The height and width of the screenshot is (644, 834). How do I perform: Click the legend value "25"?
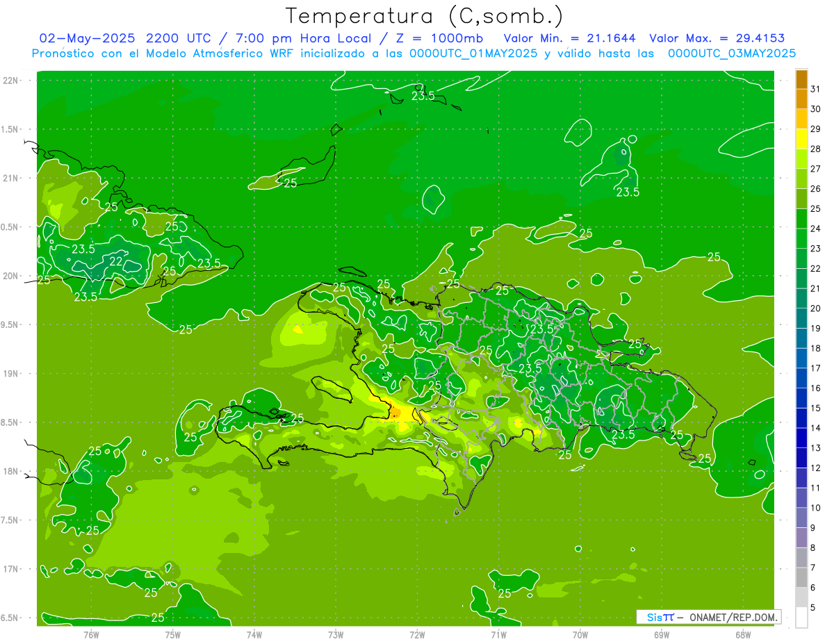pos(815,208)
